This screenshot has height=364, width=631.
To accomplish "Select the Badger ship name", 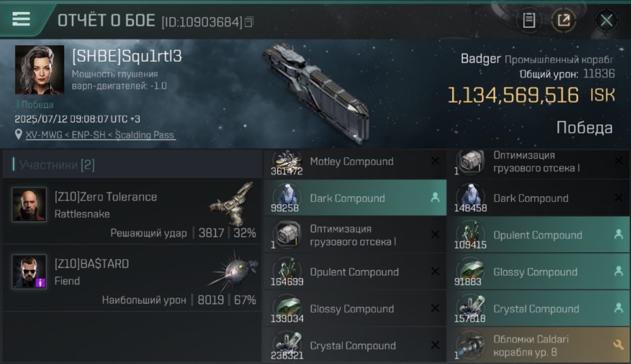I will tap(481, 59).
